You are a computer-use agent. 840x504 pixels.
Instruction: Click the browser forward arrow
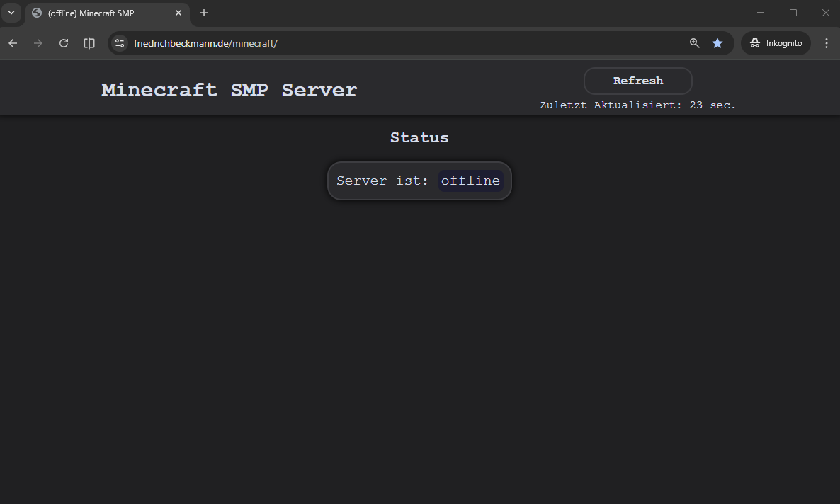point(38,43)
